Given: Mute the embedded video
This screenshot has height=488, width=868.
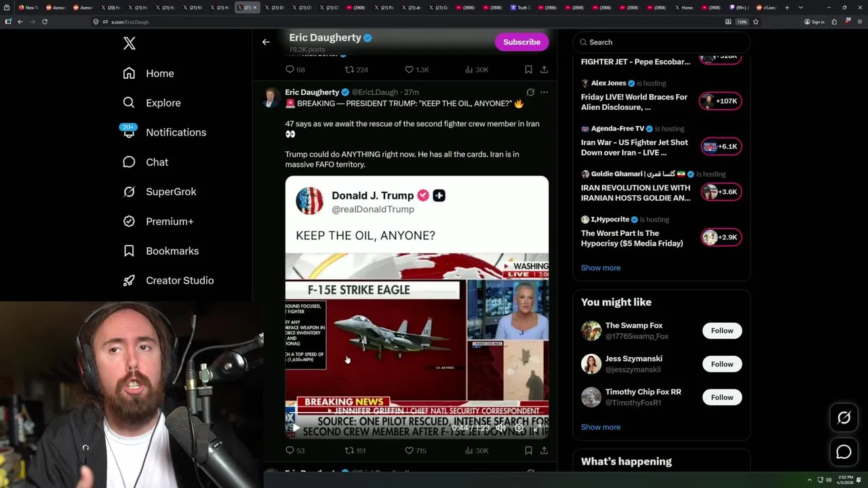Looking at the screenshot, I should (500, 428).
